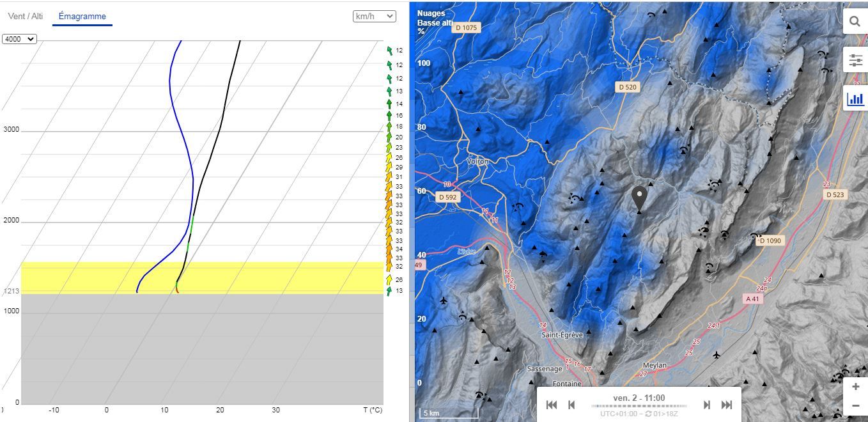Screen dimensions: 868x422
Task: Click the 1213 ground altitude label
Action: (x=12, y=292)
